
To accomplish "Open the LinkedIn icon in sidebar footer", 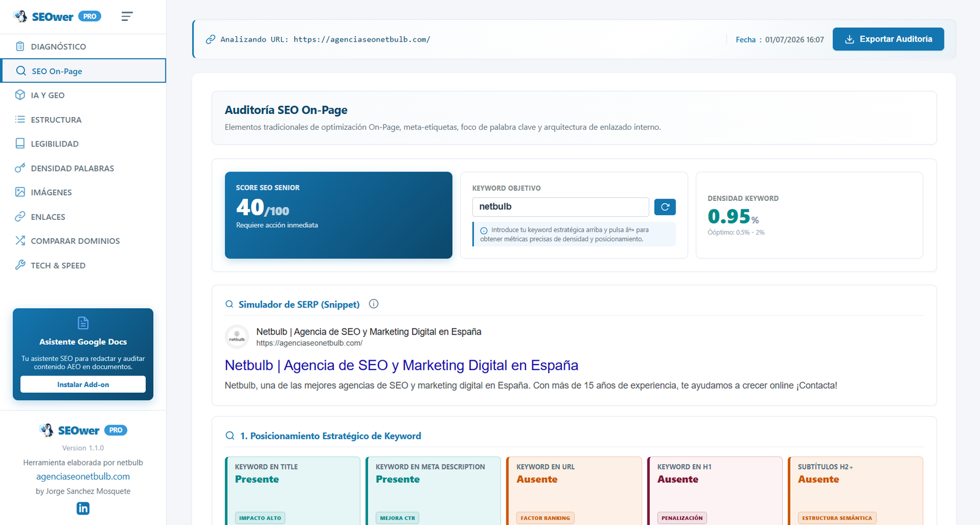I will pyautogui.click(x=83, y=508).
